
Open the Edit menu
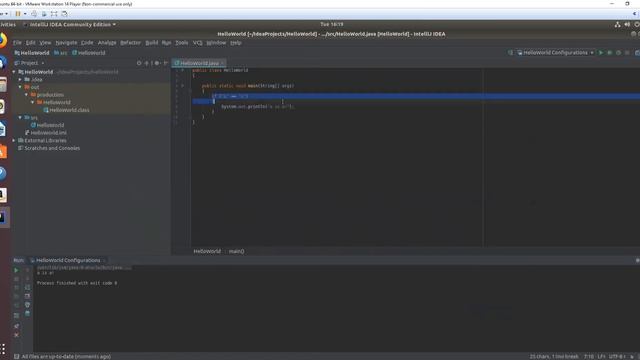click(x=31, y=42)
